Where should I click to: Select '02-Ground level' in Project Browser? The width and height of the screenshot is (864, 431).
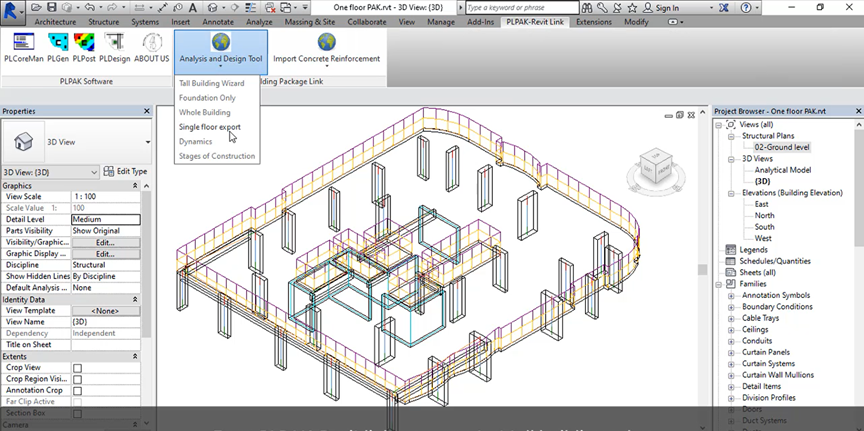click(x=782, y=148)
